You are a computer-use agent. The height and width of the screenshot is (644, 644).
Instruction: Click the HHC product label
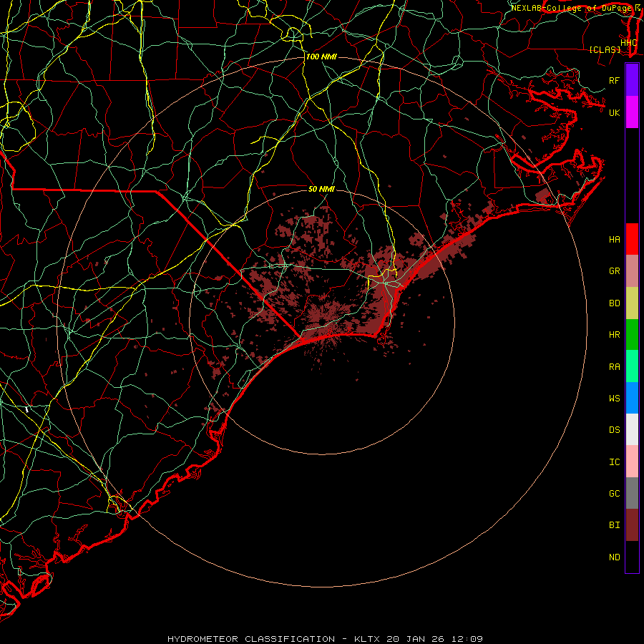point(629,43)
